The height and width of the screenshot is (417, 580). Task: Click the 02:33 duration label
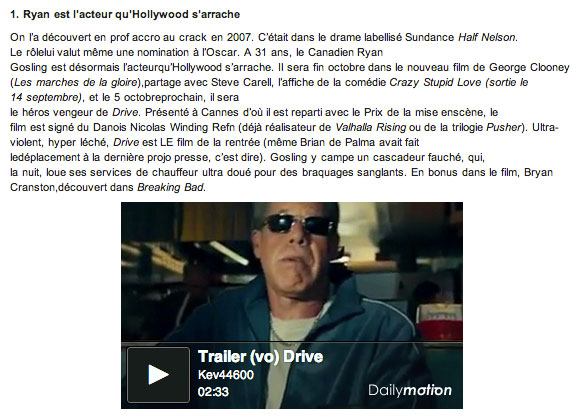(213, 392)
